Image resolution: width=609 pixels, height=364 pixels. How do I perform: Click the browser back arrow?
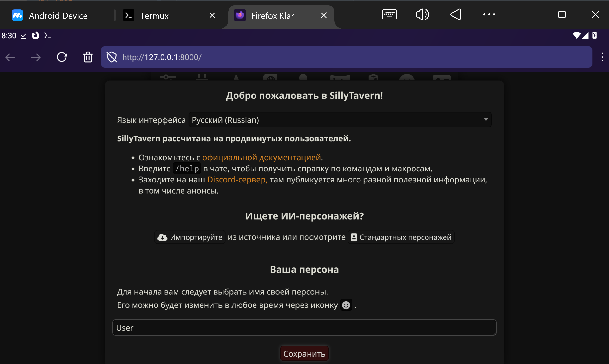pos(10,57)
